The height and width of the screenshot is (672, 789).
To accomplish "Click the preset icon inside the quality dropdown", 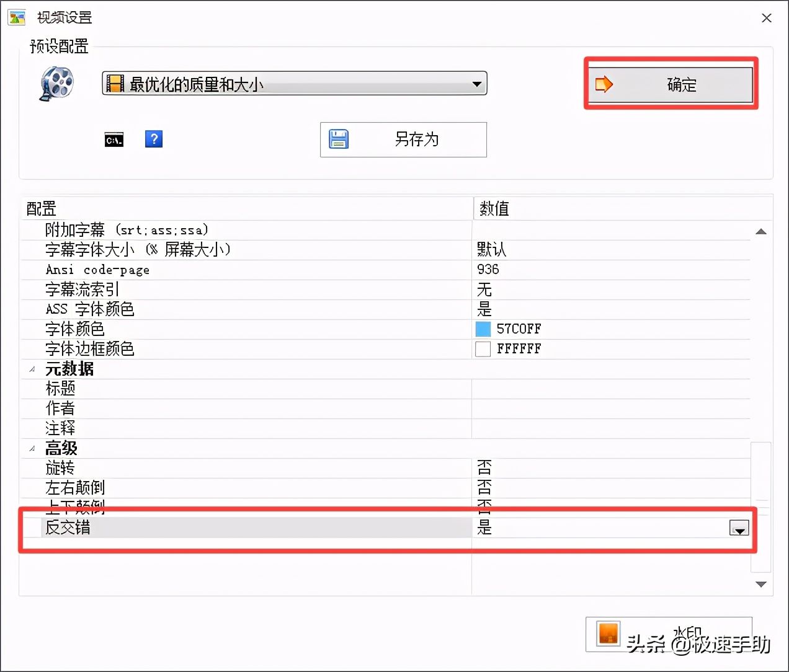I will click(x=114, y=83).
